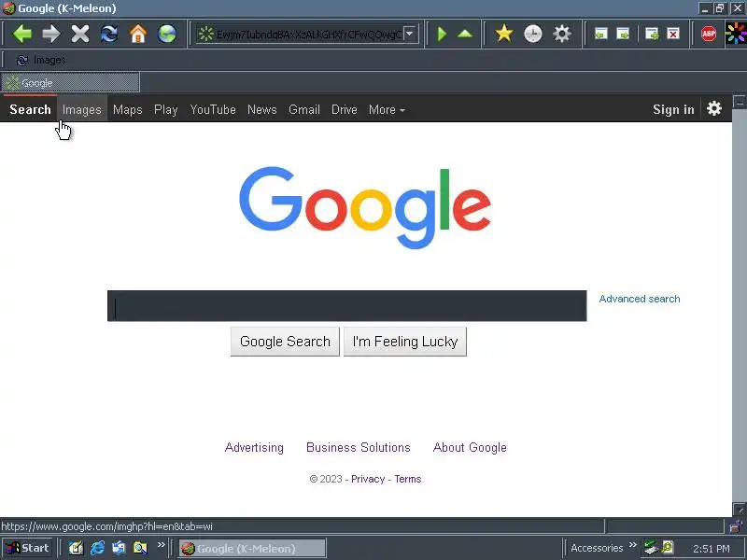Focus the Google search input field
Image resolution: width=747 pixels, height=560 pixels.
[x=346, y=306]
